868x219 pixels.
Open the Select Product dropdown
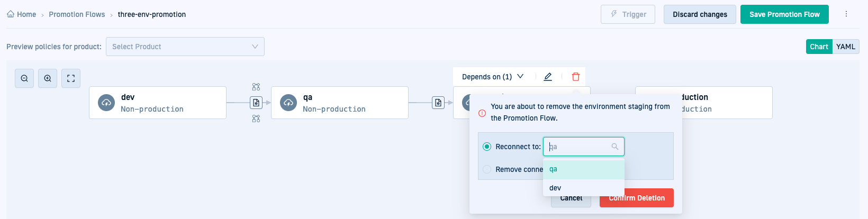coord(185,47)
